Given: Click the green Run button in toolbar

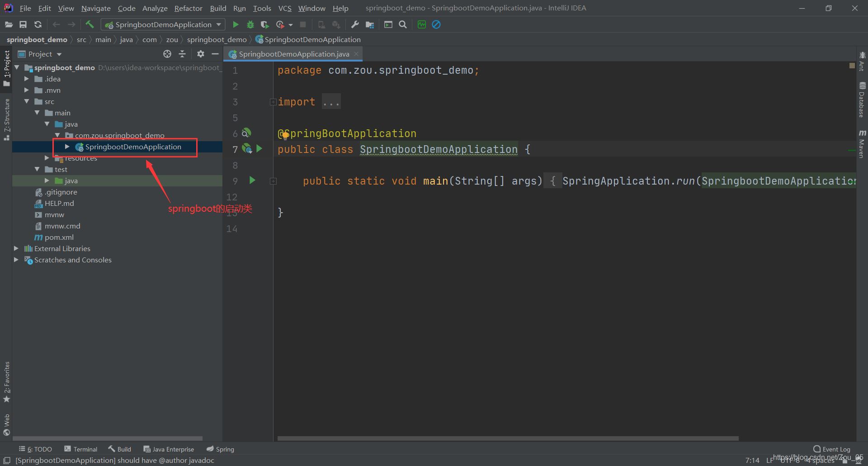Looking at the screenshot, I should (236, 25).
